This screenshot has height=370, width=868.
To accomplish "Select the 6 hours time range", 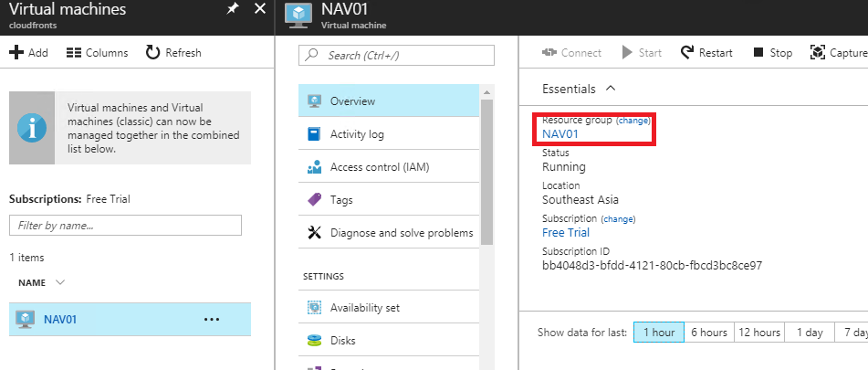I will click(708, 333).
